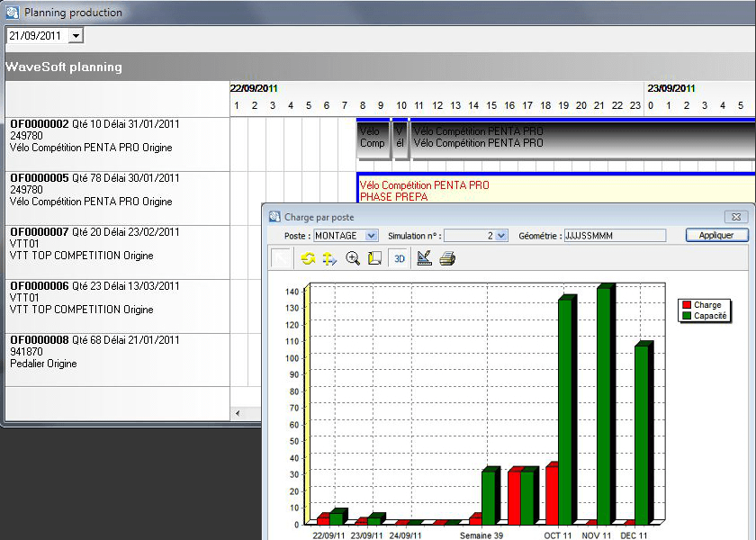Click the red OCT 11 charge bar
Image resolution: width=756 pixels, height=540 pixels.
tap(552, 495)
